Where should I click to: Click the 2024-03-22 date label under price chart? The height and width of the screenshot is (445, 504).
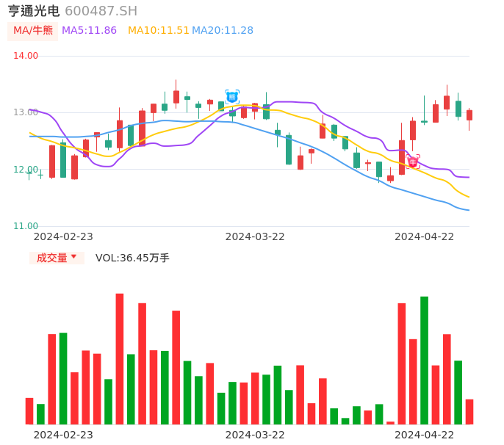(x=255, y=236)
